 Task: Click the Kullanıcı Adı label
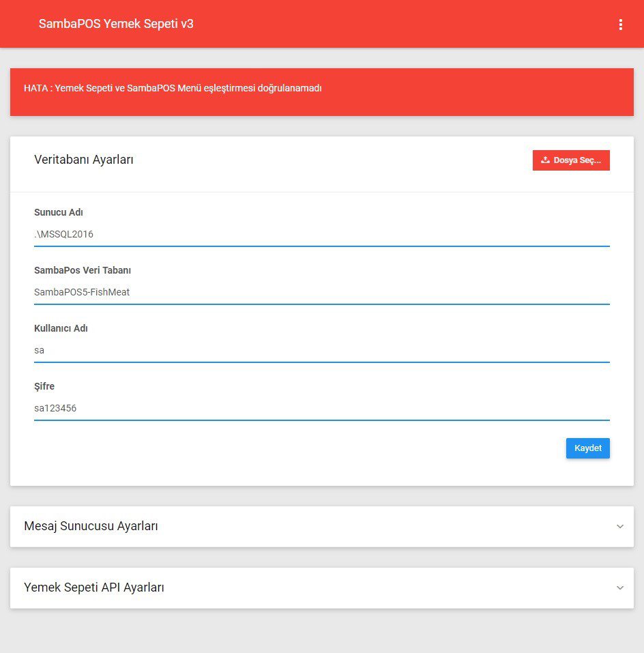click(61, 328)
